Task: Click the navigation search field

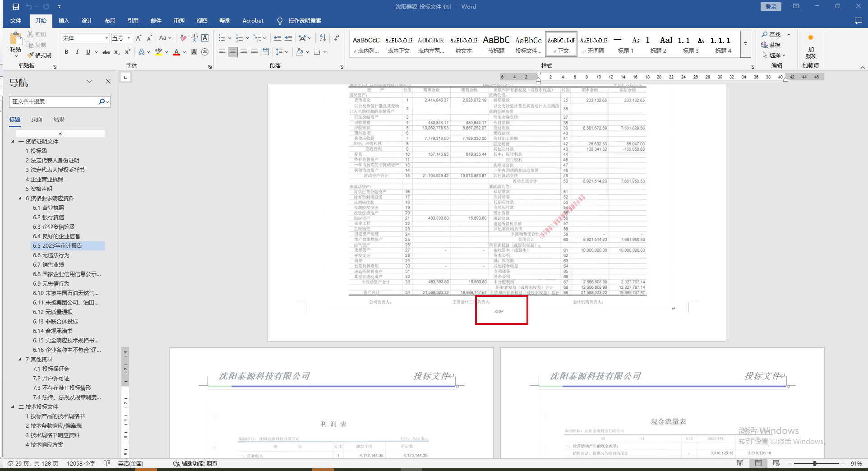Action: (54, 102)
